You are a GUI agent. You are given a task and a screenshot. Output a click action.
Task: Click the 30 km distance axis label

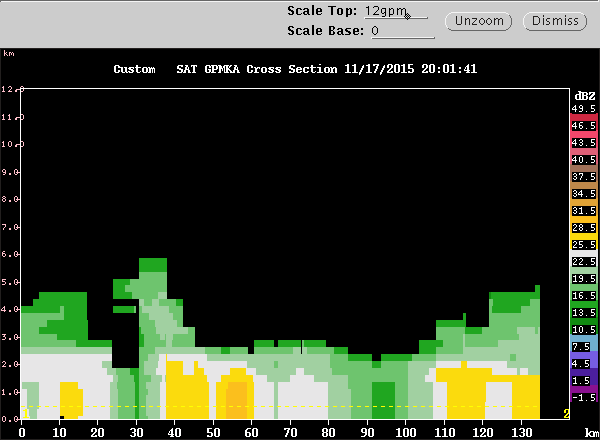click(x=136, y=433)
